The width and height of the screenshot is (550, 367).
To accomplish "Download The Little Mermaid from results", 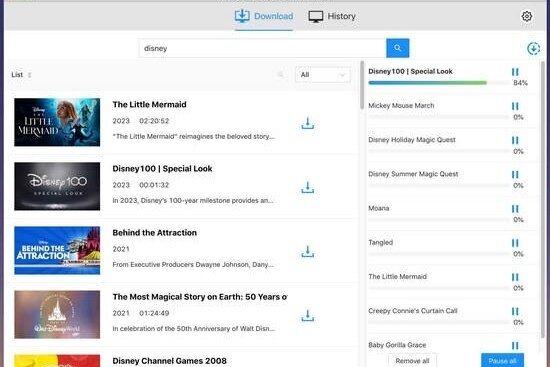I will (x=308, y=123).
